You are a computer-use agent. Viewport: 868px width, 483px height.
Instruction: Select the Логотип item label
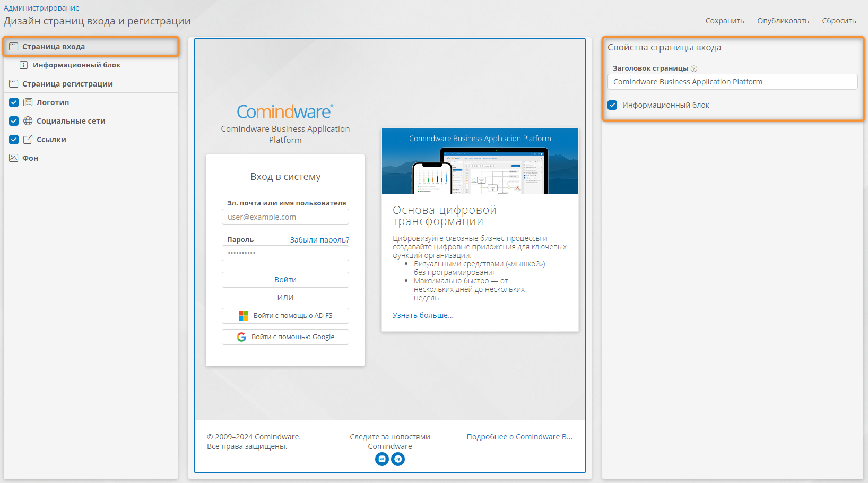pos(53,102)
